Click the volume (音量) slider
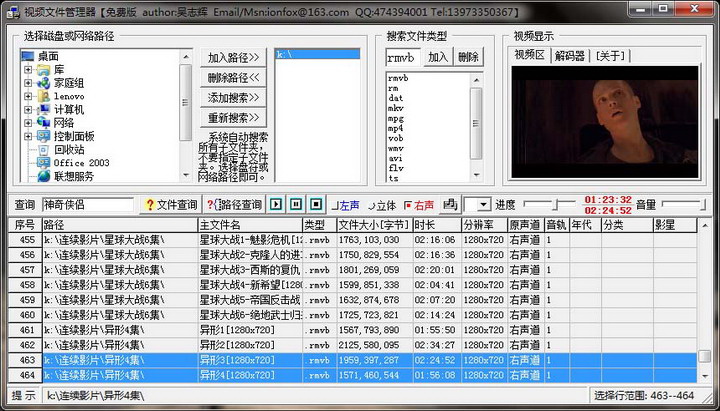 pos(684,203)
